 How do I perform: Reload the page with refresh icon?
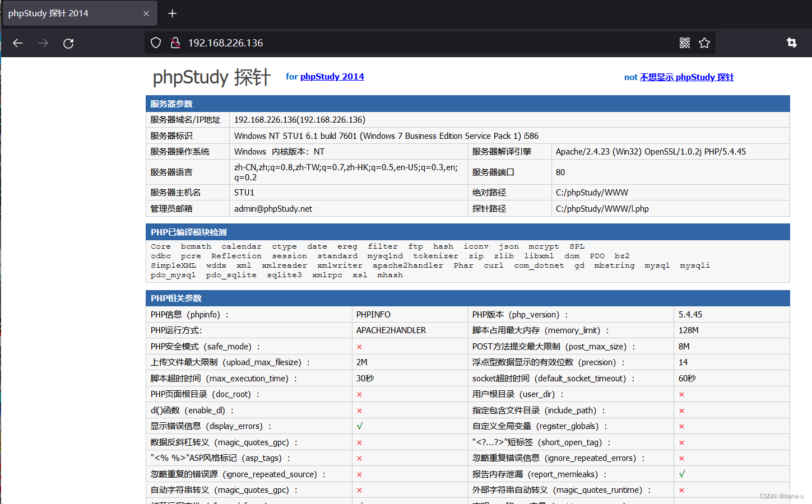[68, 43]
